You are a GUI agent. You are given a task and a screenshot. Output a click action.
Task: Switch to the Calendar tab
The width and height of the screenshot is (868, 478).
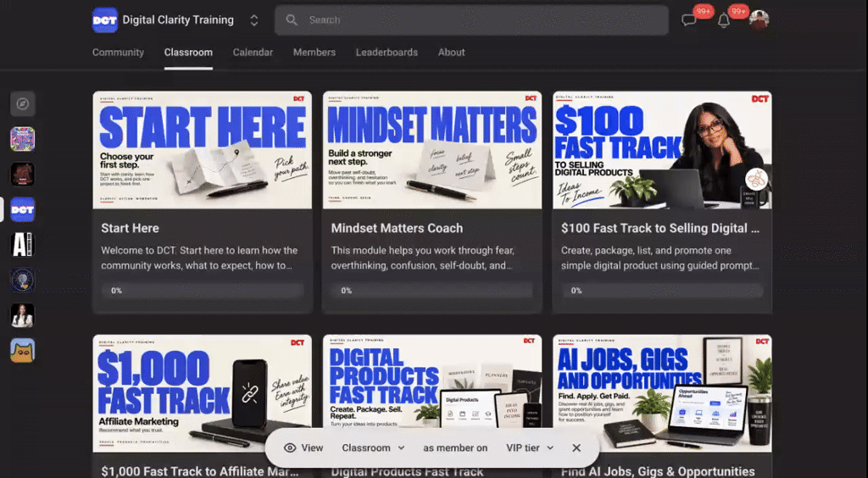pos(253,52)
